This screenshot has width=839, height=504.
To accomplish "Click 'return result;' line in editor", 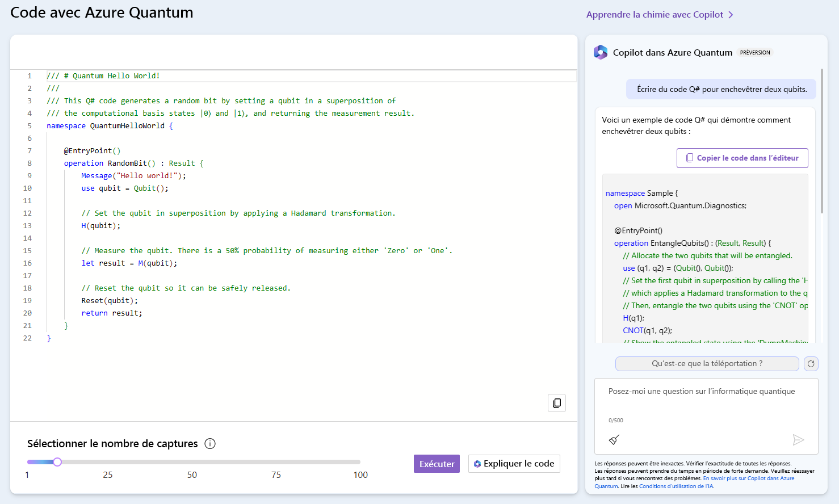I will tap(112, 313).
